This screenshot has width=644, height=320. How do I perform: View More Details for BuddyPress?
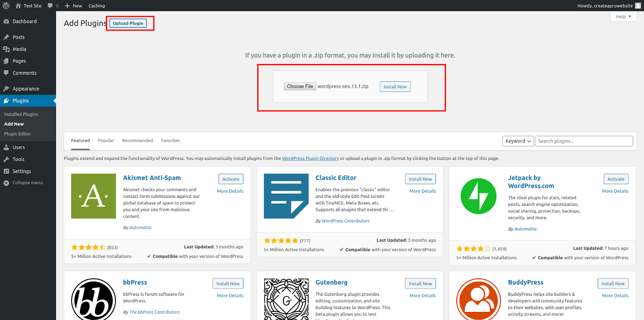[615, 296]
